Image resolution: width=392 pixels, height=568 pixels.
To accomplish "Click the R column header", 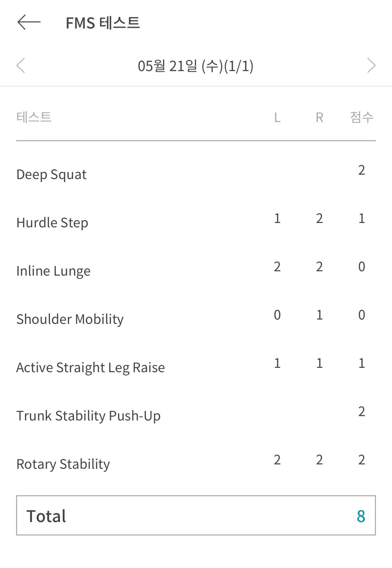I will tap(320, 118).
